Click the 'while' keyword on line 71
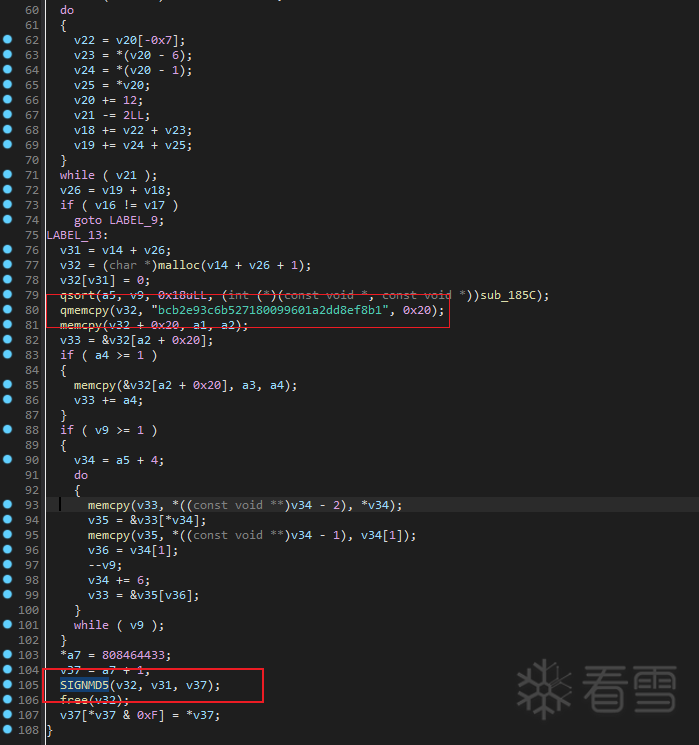Viewport: 699px width, 745px height. click(77, 175)
